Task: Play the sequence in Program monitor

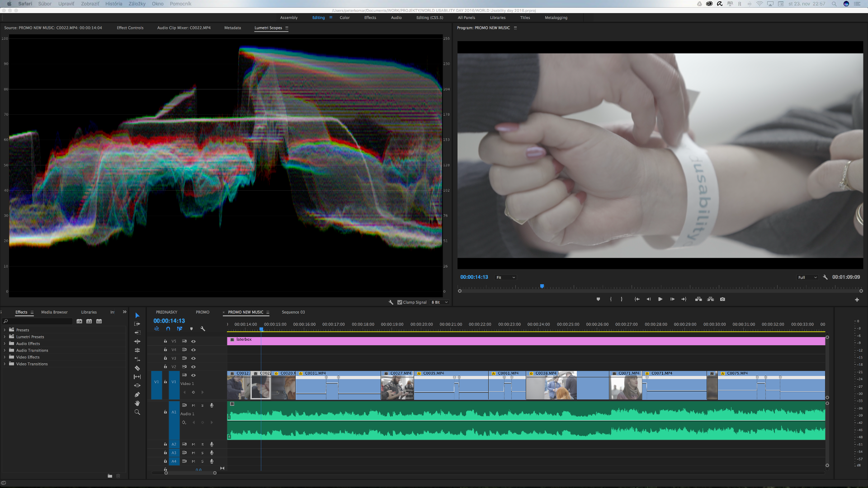Action: point(660,299)
